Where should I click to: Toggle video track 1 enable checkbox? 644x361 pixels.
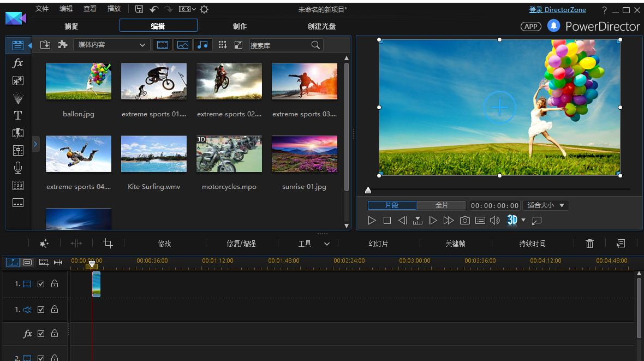41,283
